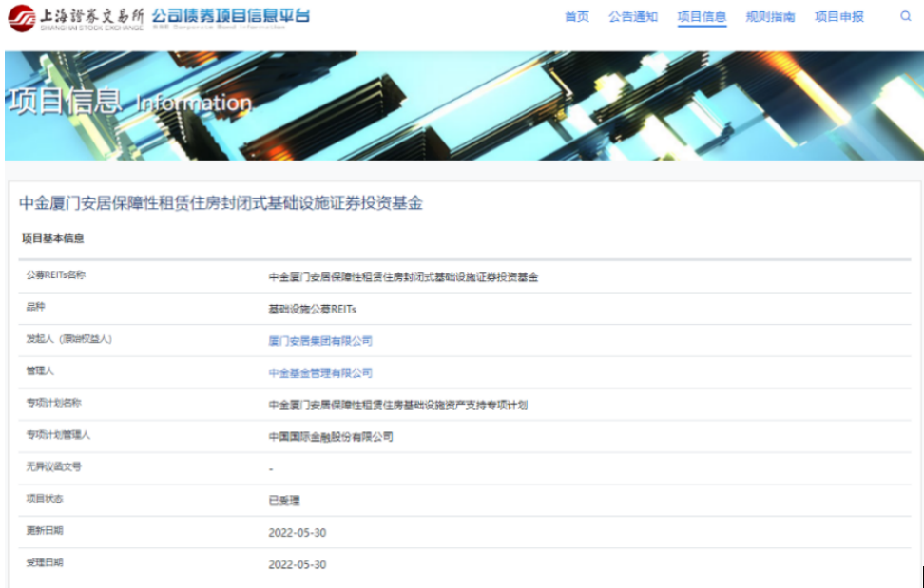Open the 厦门安居集团有限公司 sponsor link
Screen dimensions: 924x588
point(320,341)
